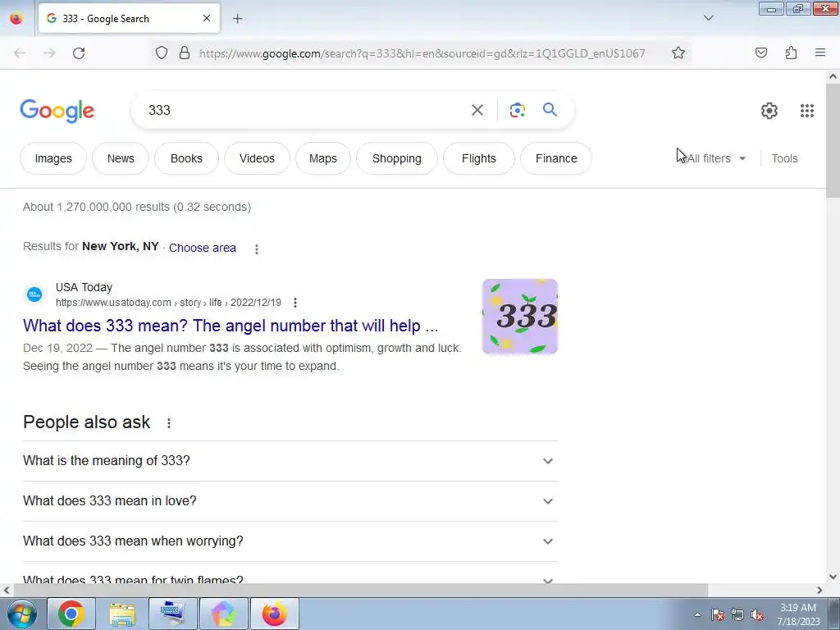Click the Google logo
The width and height of the screenshot is (840, 630).
[57, 111]
